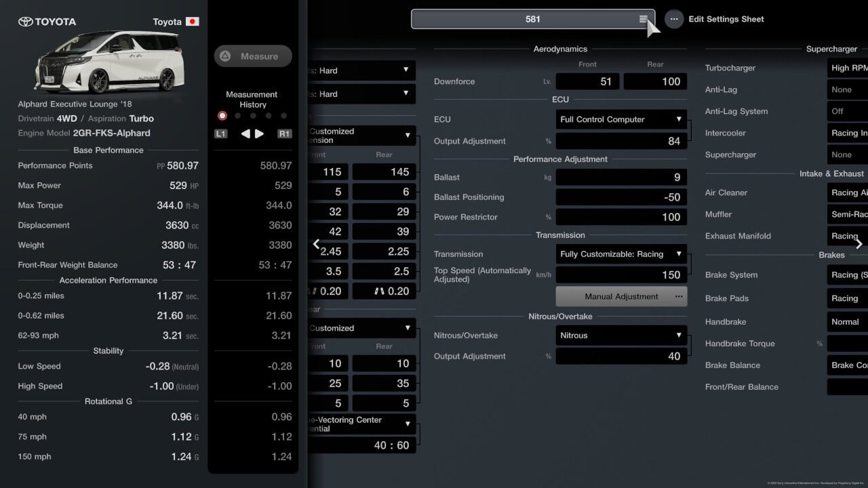
Task: Select rear suspension value 145
Action: click(384, 172)
